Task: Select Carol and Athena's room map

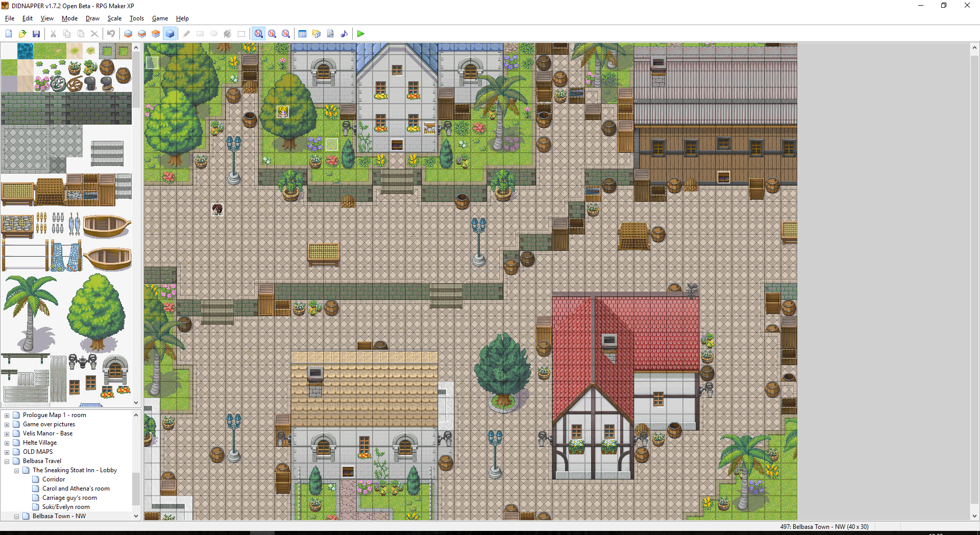Action: point(76,489)
